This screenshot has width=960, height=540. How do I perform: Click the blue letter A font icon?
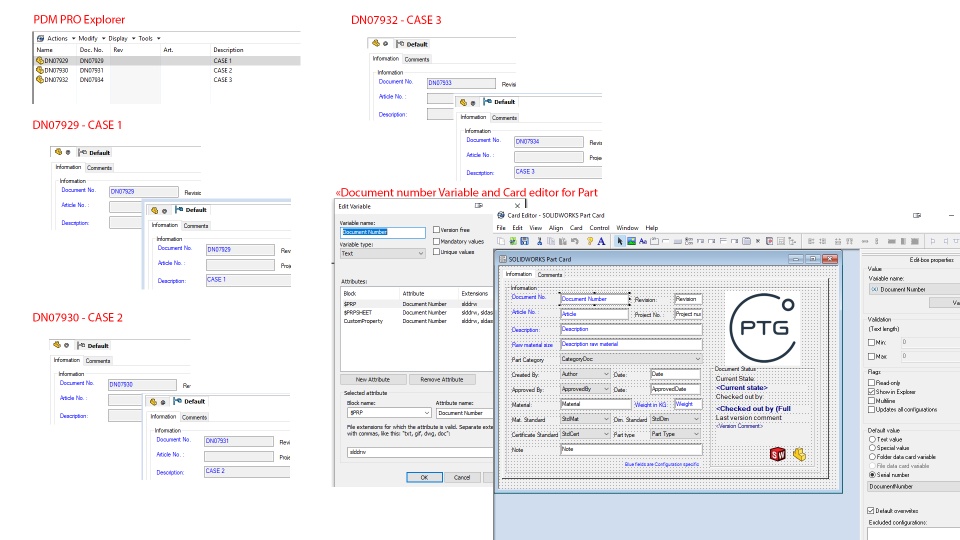[601, 241]
